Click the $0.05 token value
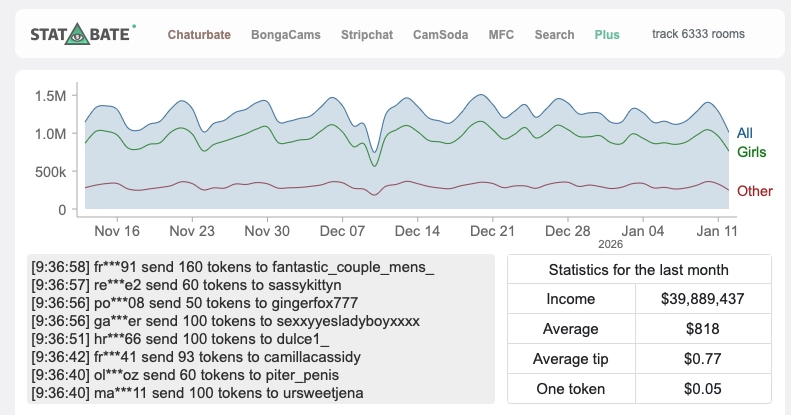Viewport: 791px width, 415px height. coord(703,389)
